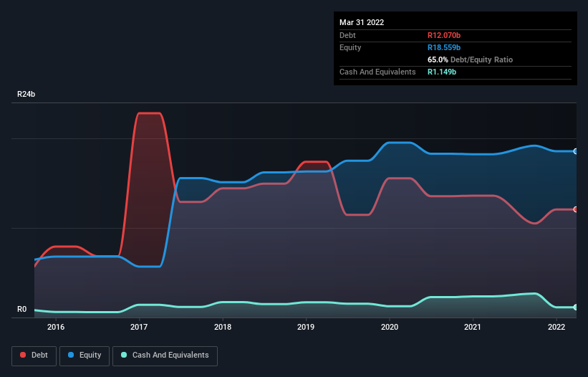Click the R18.559b equity value
Image resolution: width=588 pixels, height=377 pixels.
coord(444,47)
